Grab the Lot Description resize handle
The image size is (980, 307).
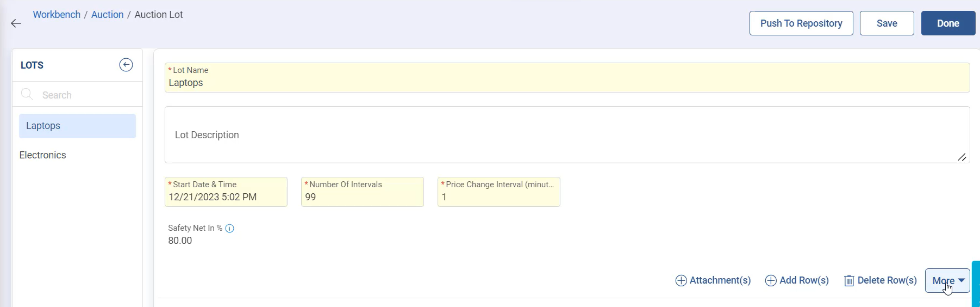pos(962,157)
